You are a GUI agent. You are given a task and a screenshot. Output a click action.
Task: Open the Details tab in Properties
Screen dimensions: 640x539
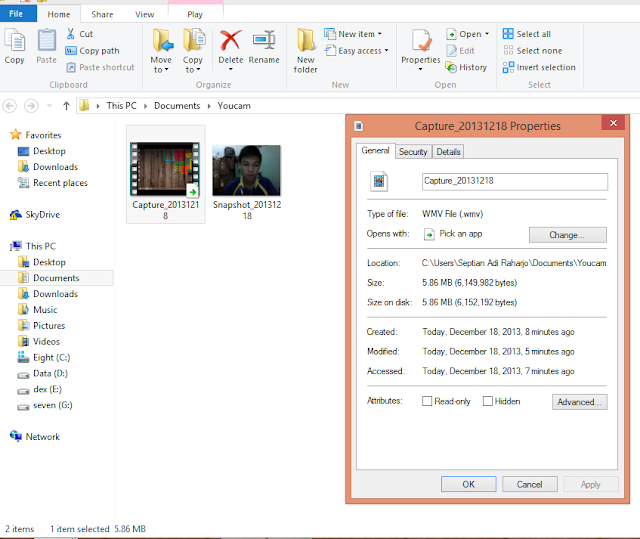click(x=448, y=152)
